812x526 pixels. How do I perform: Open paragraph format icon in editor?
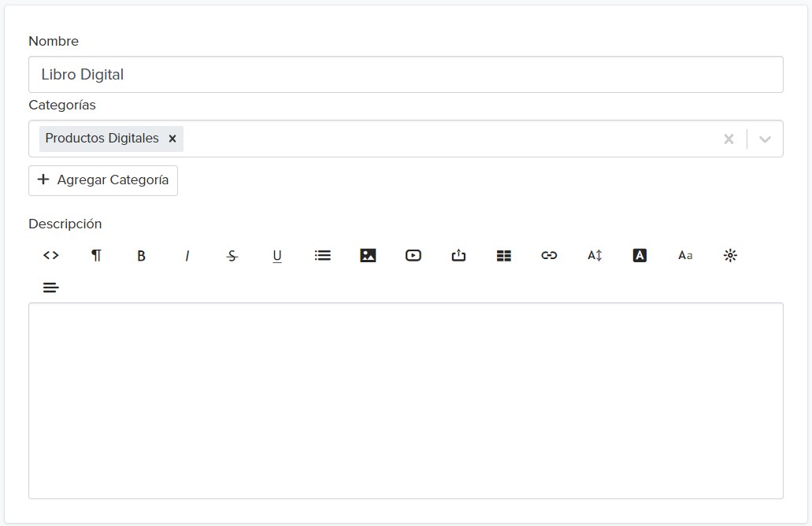(96, 255)
